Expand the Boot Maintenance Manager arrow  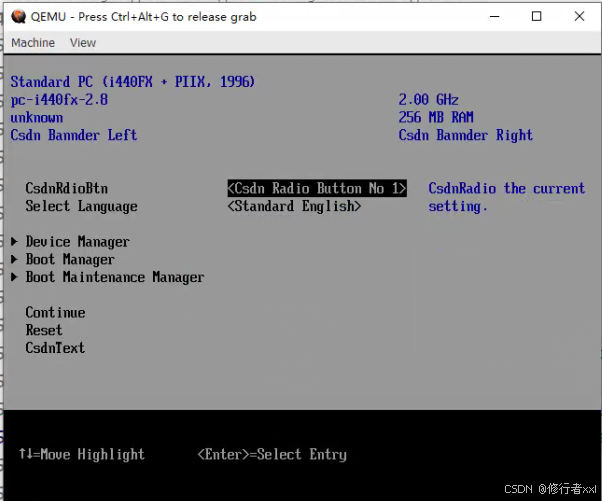(14, 277)
